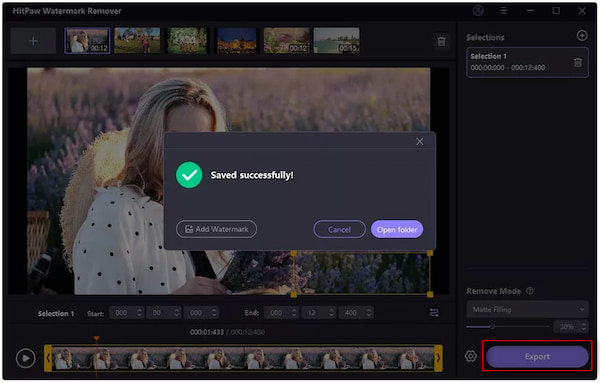Click the Selections heading
600x383 pixels.
485,37
